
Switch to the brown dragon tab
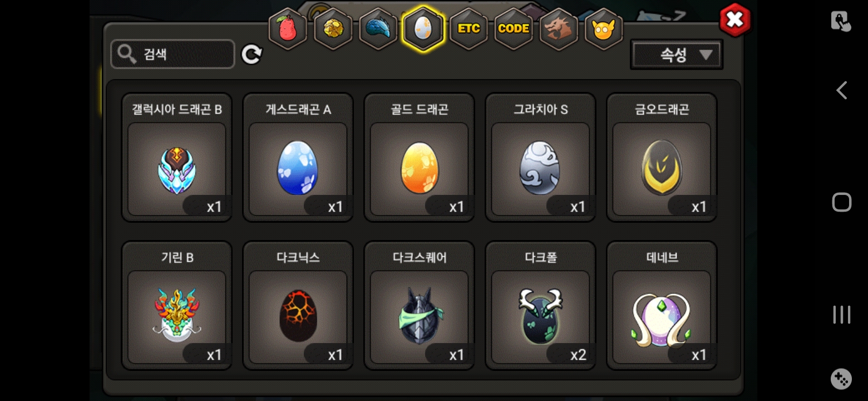point(559,28)
